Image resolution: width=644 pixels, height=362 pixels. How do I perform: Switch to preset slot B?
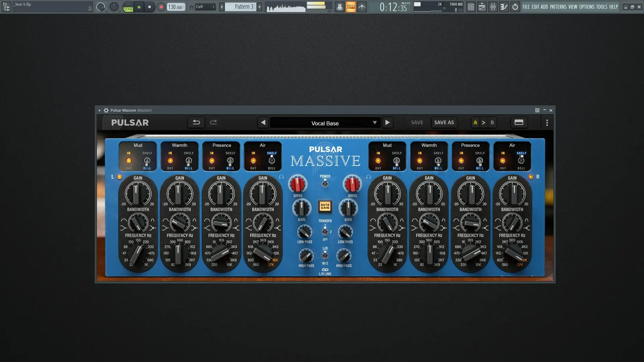(x=492, y=122)
